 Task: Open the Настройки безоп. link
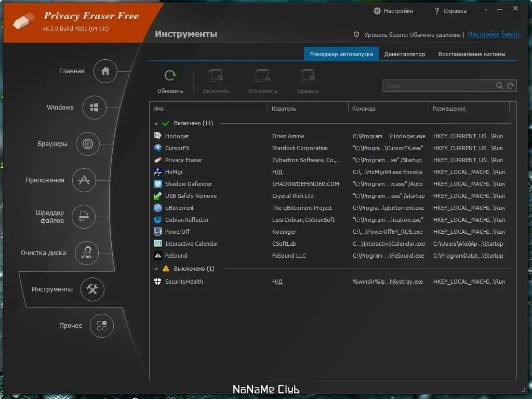click(495, 34)
